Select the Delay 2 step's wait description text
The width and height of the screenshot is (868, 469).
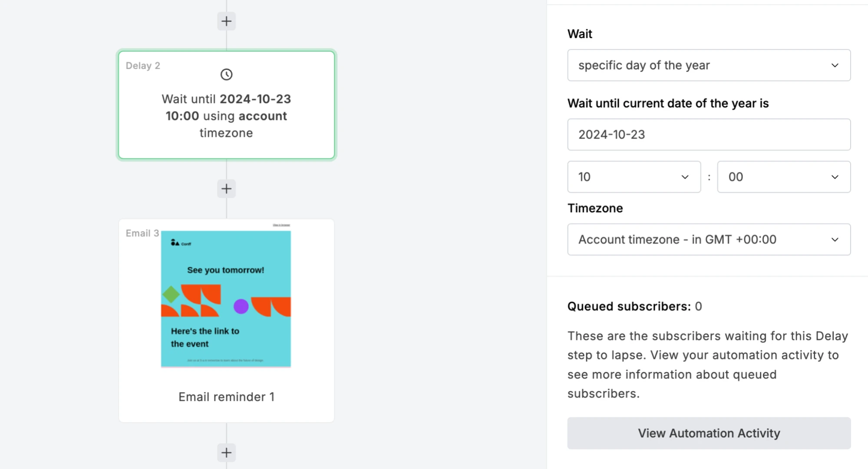pos(226,116)
